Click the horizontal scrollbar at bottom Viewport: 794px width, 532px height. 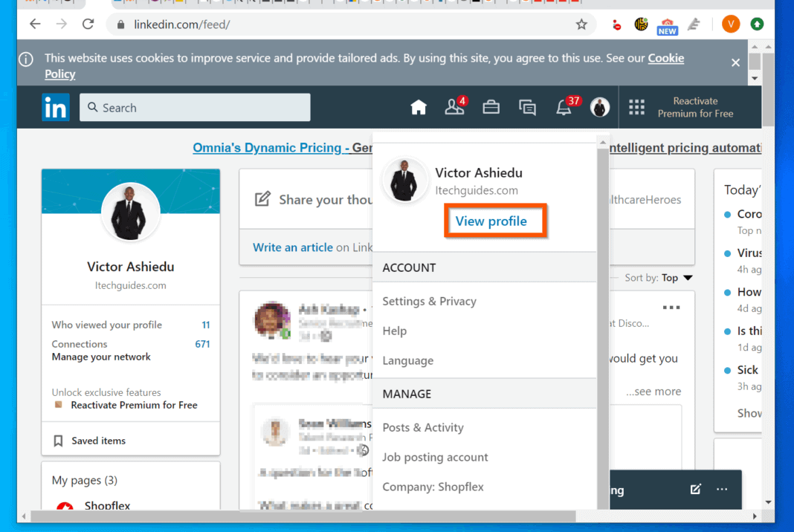coord(303,516)
